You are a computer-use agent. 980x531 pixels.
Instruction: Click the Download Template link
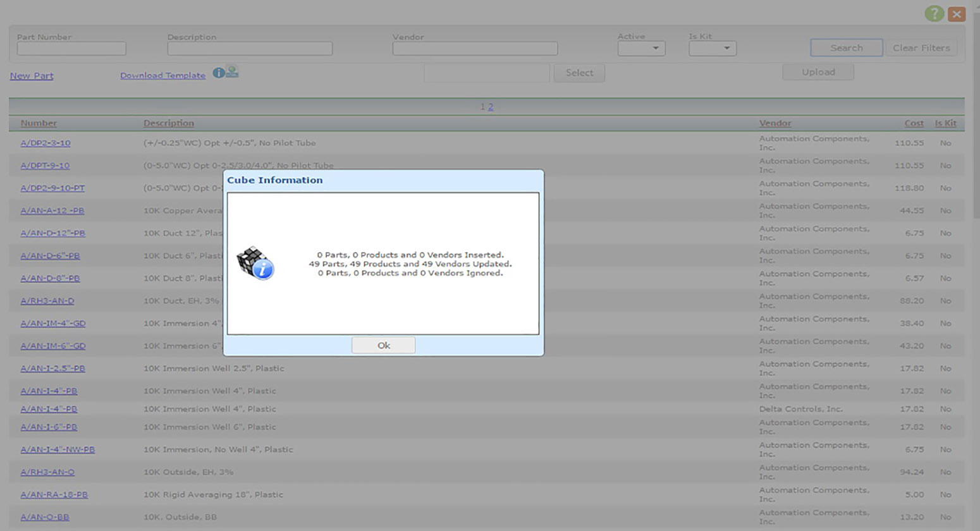click(162, 75)
